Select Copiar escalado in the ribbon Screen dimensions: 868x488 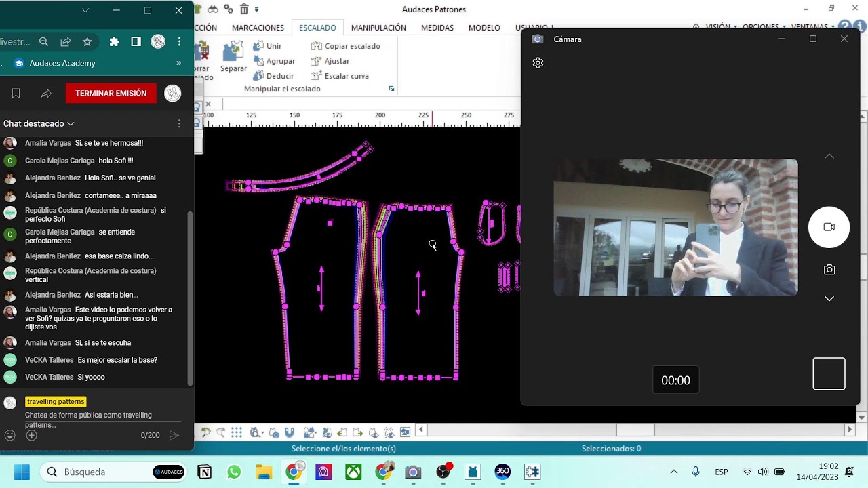[x=346, y=46]
